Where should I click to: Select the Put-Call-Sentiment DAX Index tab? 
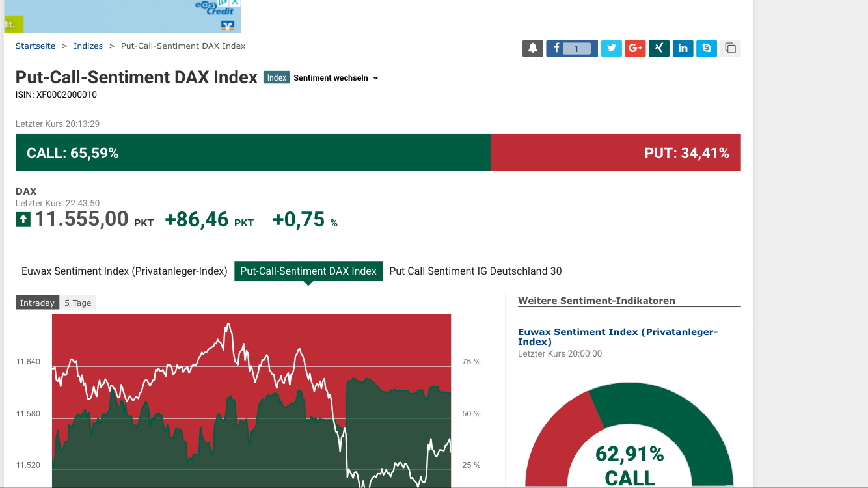pos(308,271)
